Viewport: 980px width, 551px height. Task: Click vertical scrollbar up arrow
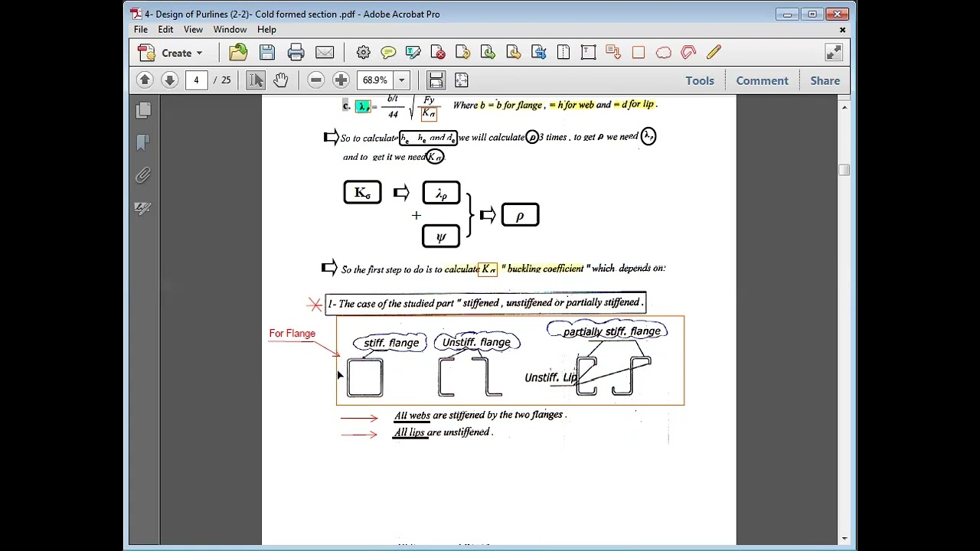click(x=844, y=108)
